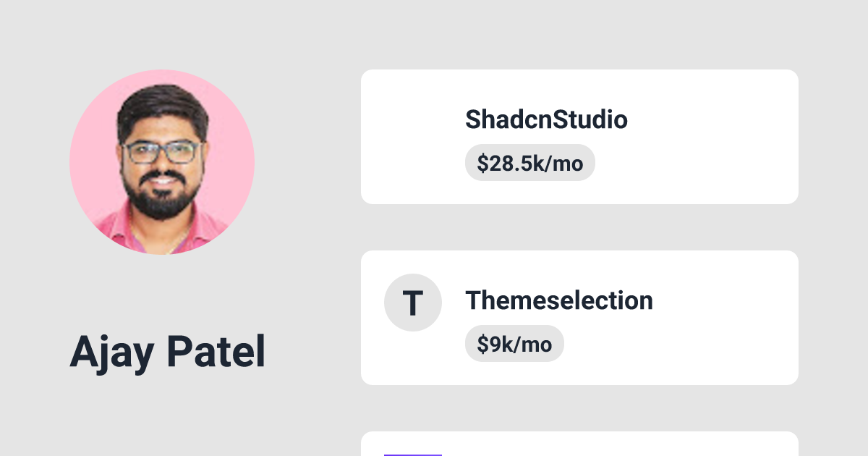Click the $9k/mo revenue badge
The width and height of the screenshot is (868, 456).
pos(514,344)
